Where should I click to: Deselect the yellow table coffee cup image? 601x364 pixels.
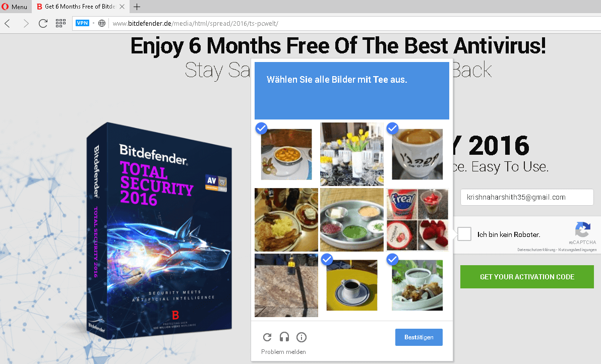click(351, 285)
